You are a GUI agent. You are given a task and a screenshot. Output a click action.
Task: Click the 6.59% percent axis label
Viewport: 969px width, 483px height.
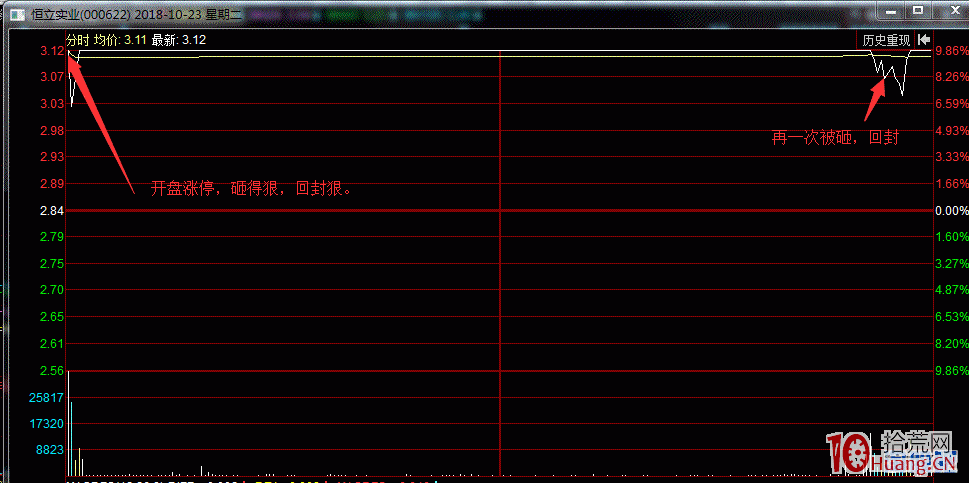point(952,104)
